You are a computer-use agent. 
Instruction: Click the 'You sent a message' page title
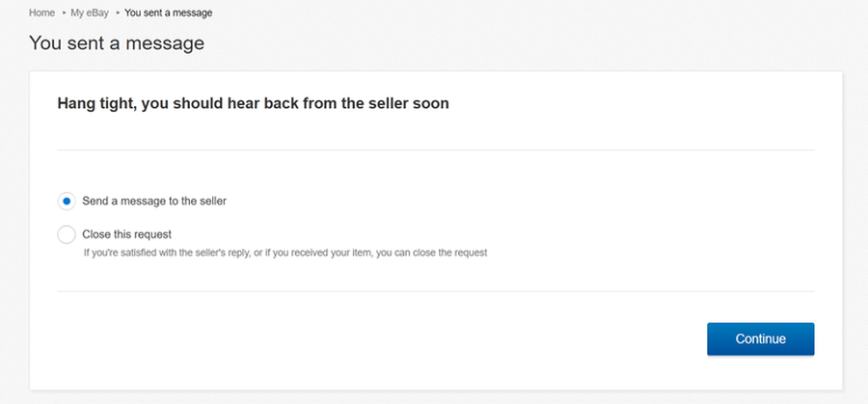(117, 42)
